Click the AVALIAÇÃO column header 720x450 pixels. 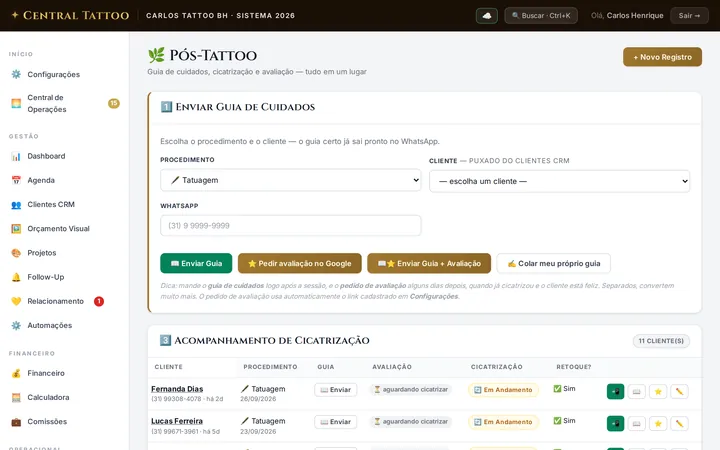click(392, 367)
